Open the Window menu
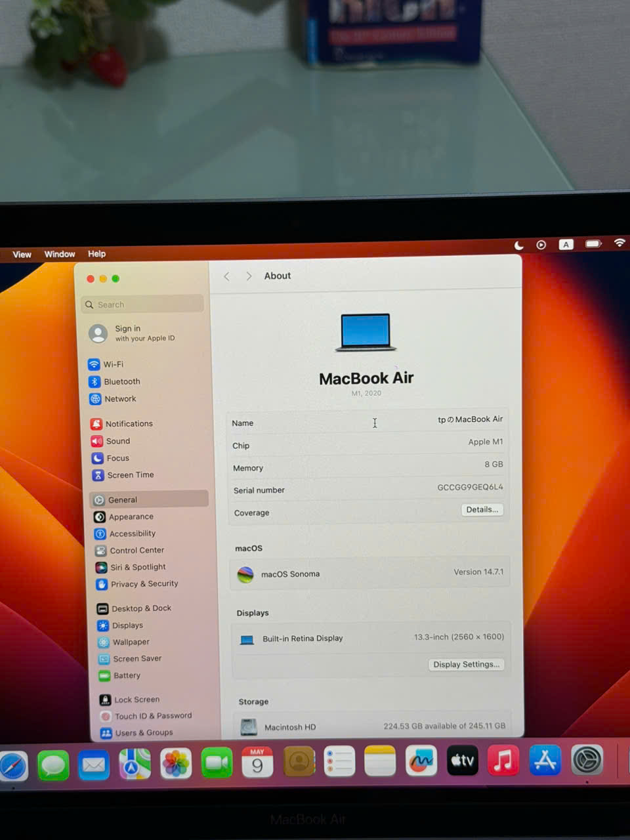Image resolution: width=630 pixels, height=840 pixels. (x=60, y=254)
